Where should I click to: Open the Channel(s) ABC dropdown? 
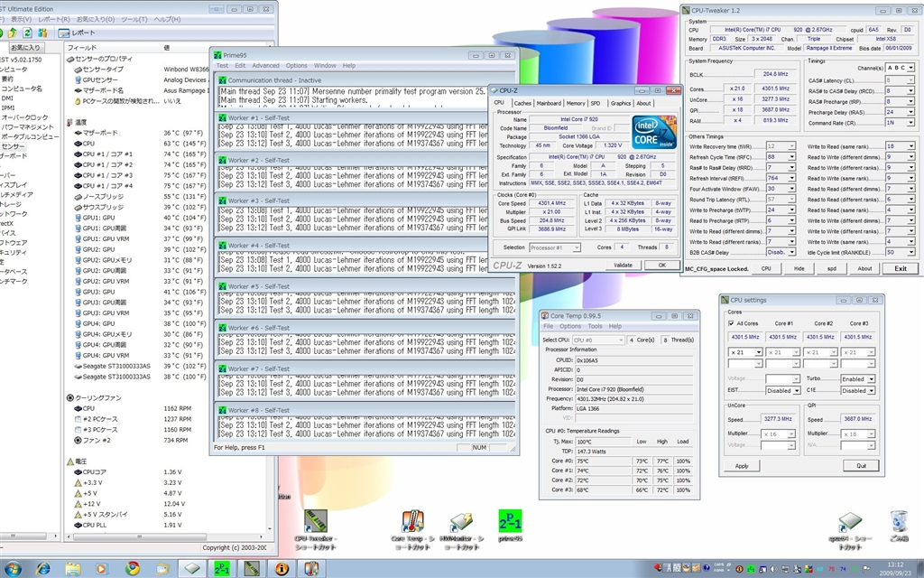pos(898,68)
